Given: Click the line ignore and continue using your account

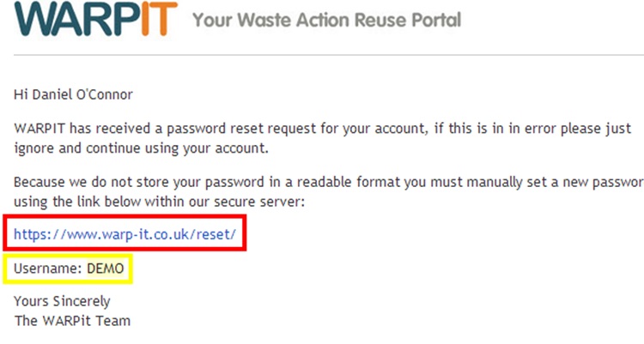Looking at the screenshot, I should (142, 148).
